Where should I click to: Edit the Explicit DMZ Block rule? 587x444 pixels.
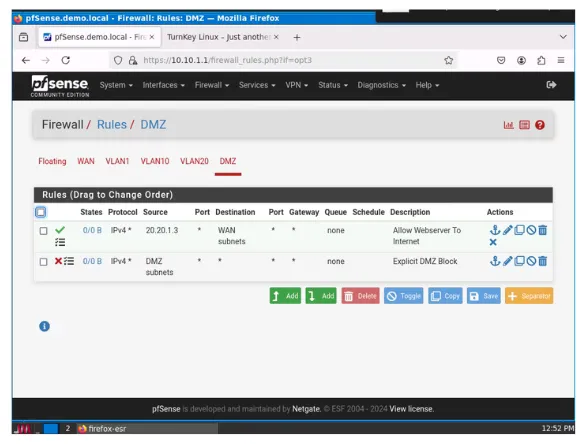pyautogui.click(x=507, y=261)
